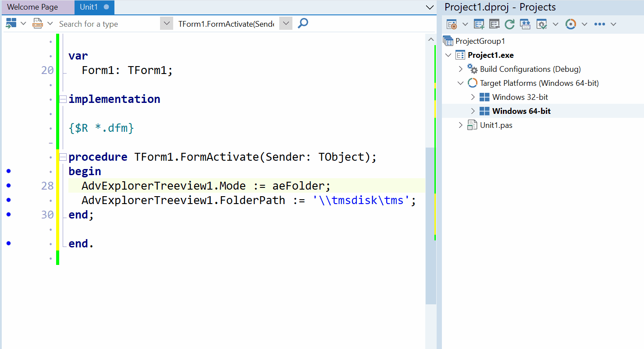Select the Windows 32-bit platform
The width and height of the screenshot is (644, 349).
click(520, 97)
